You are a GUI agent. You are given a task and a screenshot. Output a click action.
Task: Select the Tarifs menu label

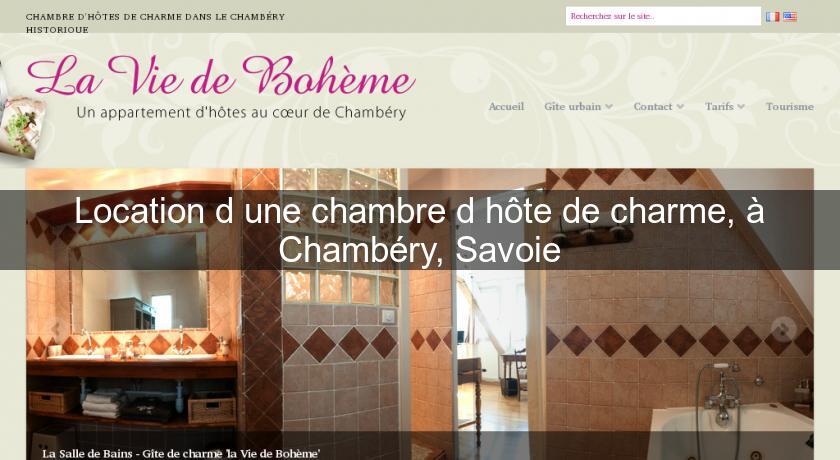pyautogui.click(x=719, y=107)
